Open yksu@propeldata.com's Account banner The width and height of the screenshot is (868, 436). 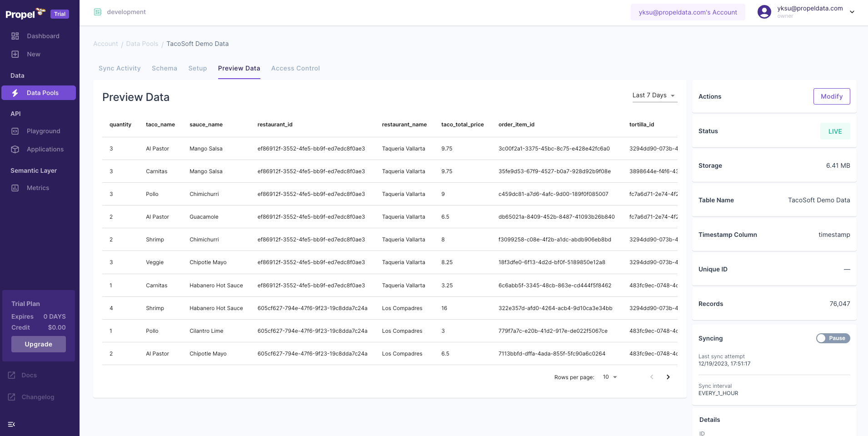click(x=688, y=12)
